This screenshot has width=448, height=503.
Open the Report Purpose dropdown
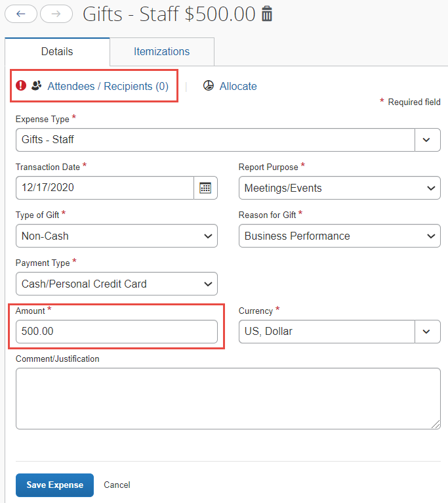pyautogui.click(x=339, y=188)
